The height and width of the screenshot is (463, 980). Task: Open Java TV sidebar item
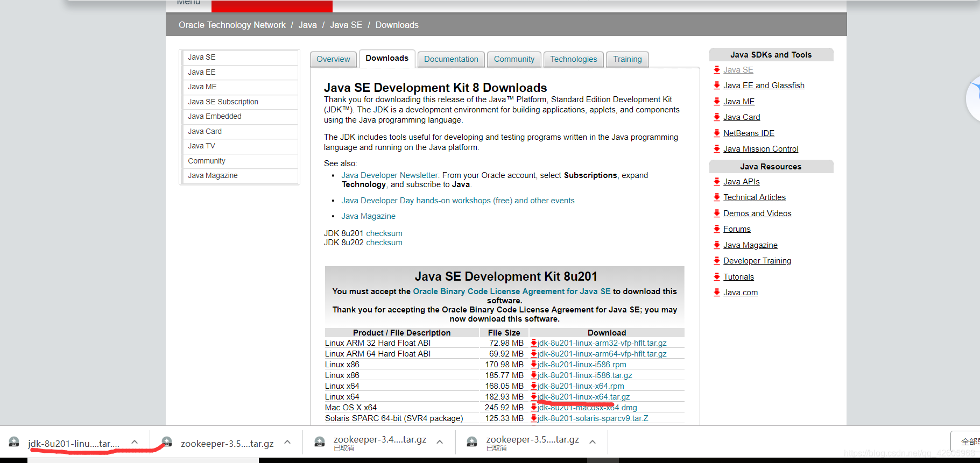pyautogui.click(x=239, y=146)
